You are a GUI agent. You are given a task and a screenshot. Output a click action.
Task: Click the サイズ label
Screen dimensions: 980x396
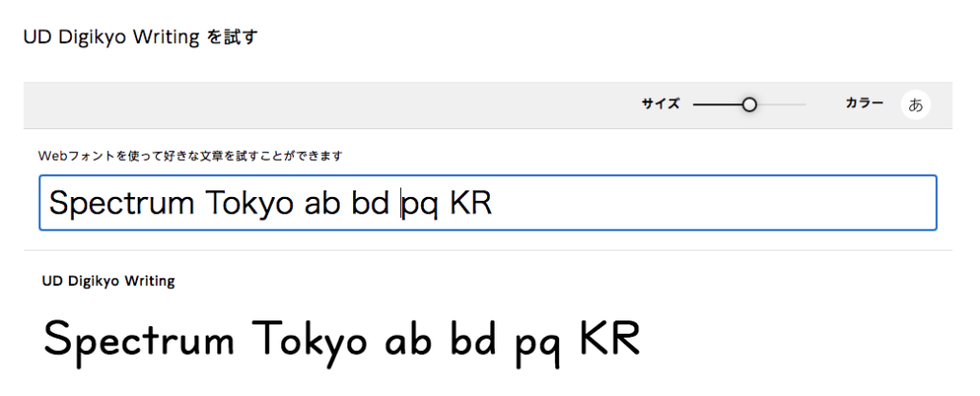pos(660,105)
